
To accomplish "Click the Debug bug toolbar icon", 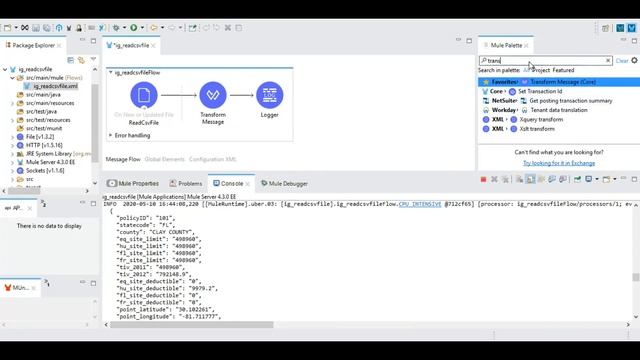I will (x=116, y=28).
